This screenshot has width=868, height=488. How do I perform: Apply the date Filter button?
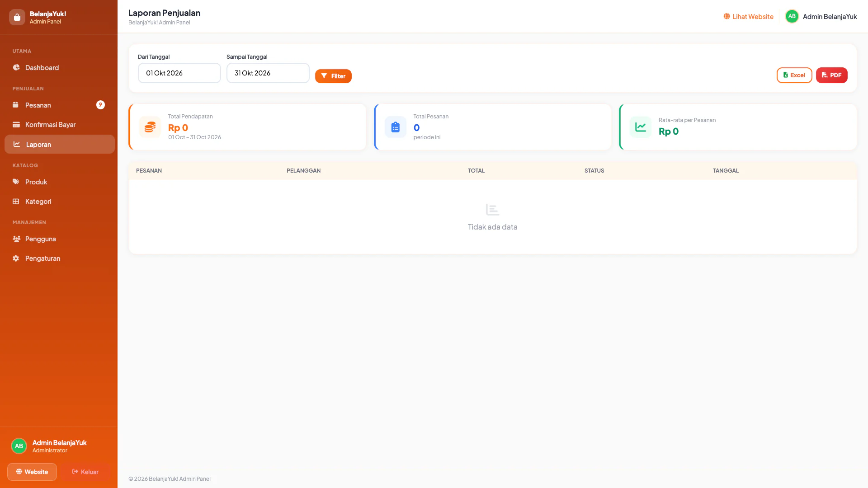tap(333, 76)
